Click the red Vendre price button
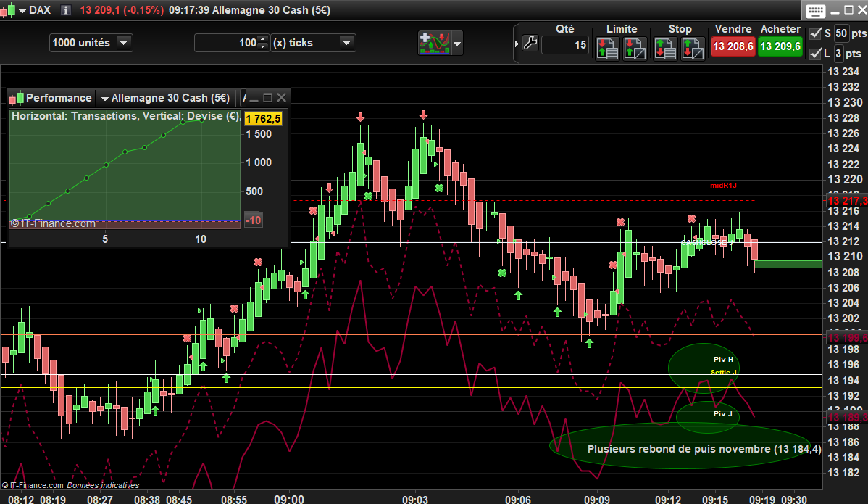The height and width of the screenshot is (504, 868). click(x=733, y=46)
